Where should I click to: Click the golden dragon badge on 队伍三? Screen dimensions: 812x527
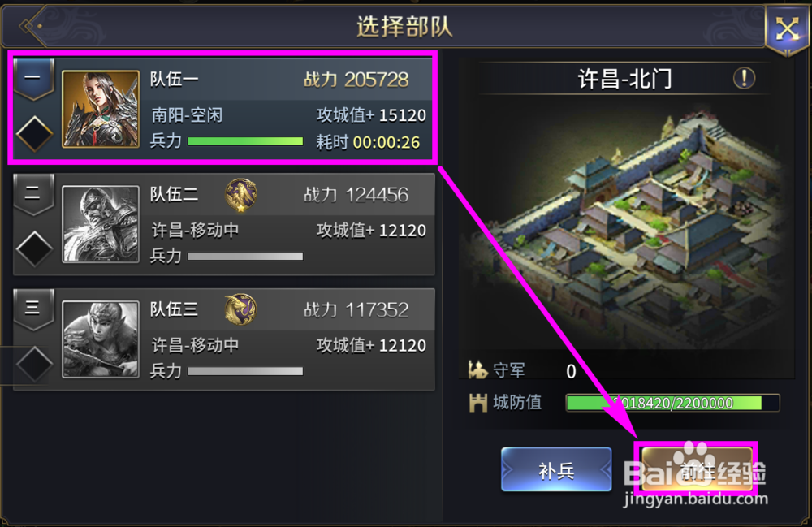pos(241,309)
